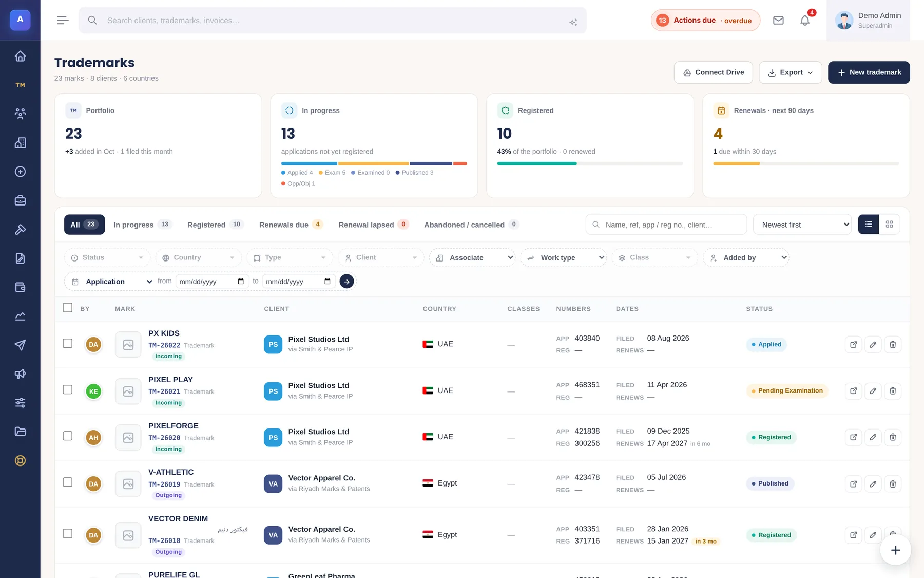Screen dimensions: 924x578
Task: Click the paper plane icon in the sidebar
Action: tap(20, 345)
